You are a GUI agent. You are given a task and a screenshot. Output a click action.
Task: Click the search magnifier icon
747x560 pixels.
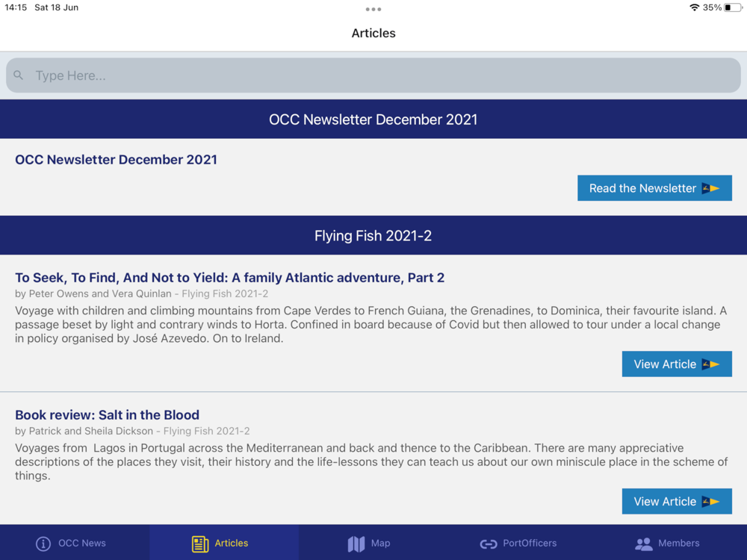point(18,75)
